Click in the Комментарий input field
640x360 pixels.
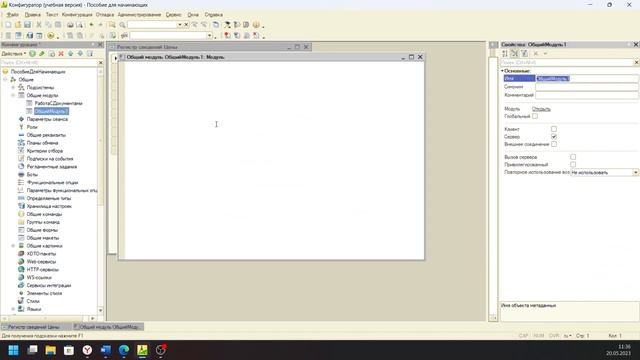click(x=587, y=95)
